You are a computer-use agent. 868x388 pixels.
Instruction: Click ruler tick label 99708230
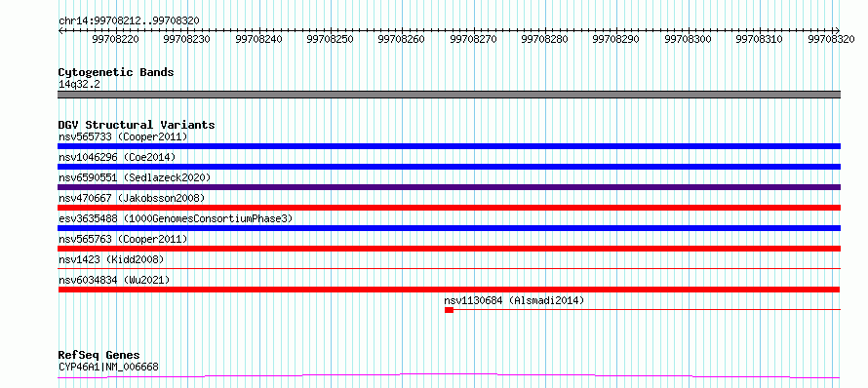pos(187,39)
